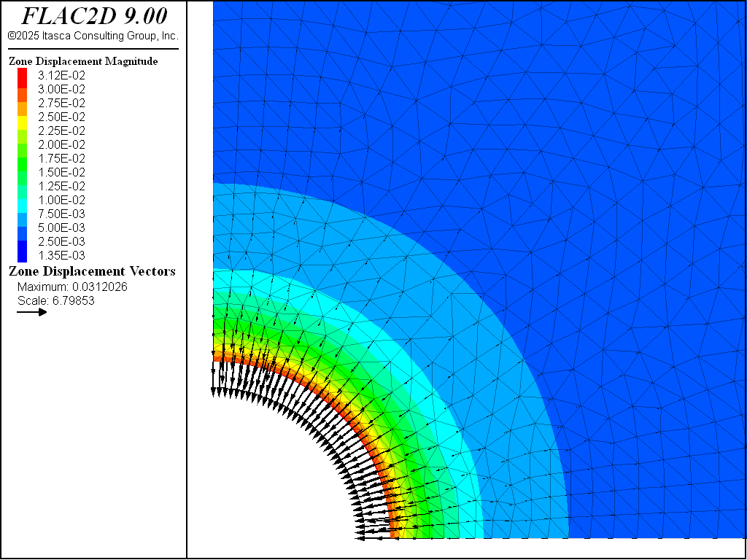This screenshot has height=560, width=747.
Task: Select the 5.00E-03 legend value
Action: click(61, 227)
